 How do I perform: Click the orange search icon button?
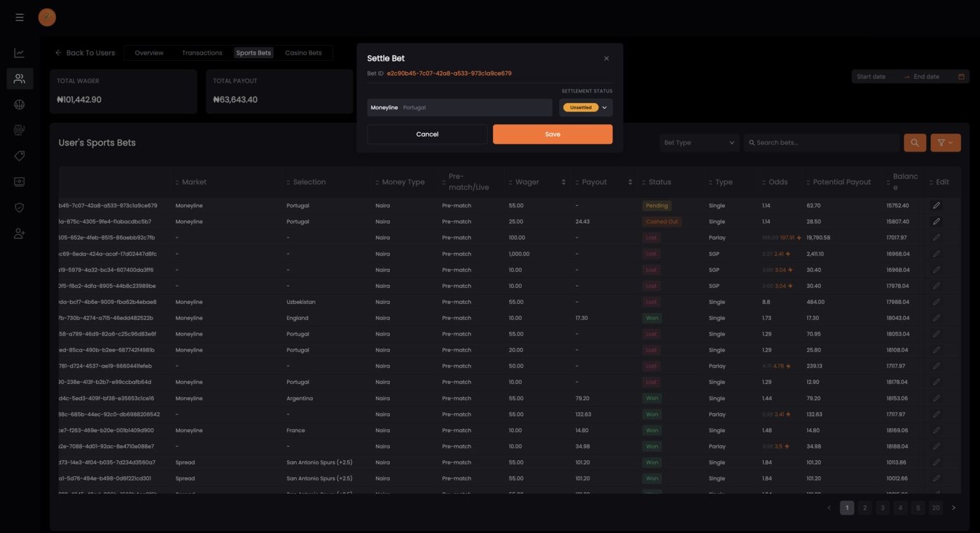tap(915, 143)
